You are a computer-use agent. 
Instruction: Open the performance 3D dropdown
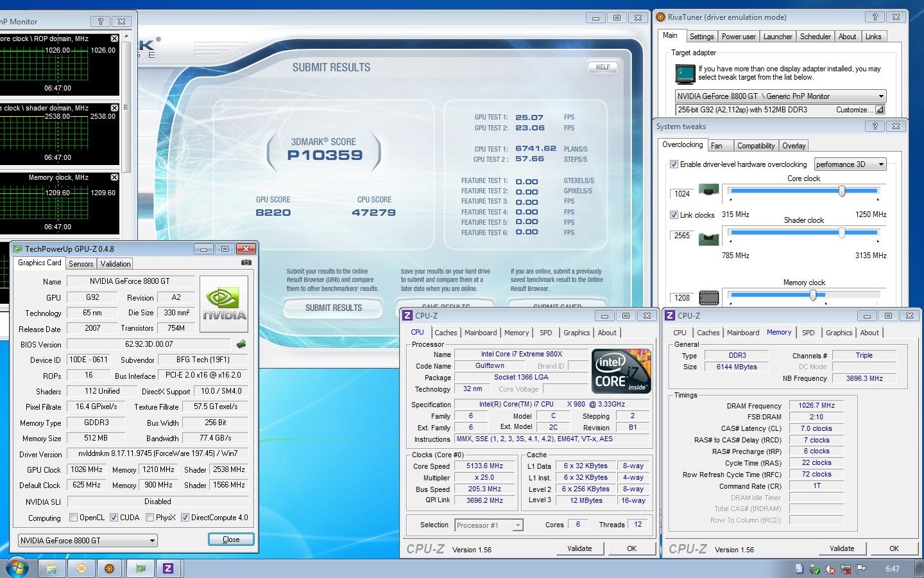pyautogui.click(x=850, y=164)
